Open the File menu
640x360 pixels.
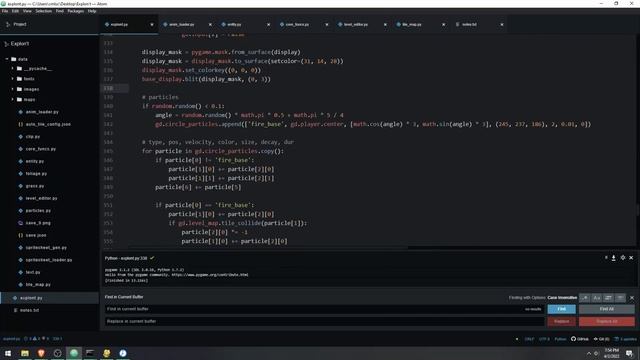tap(5, 11)
